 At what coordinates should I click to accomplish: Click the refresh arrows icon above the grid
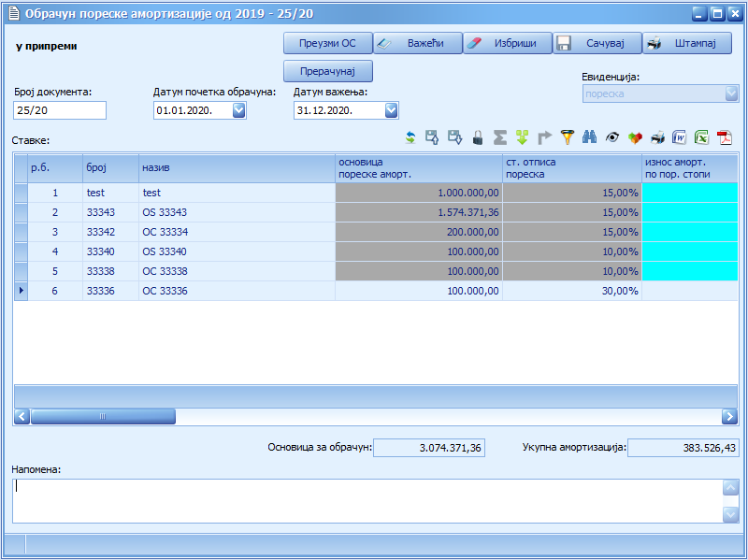click(x=410, y=137)
